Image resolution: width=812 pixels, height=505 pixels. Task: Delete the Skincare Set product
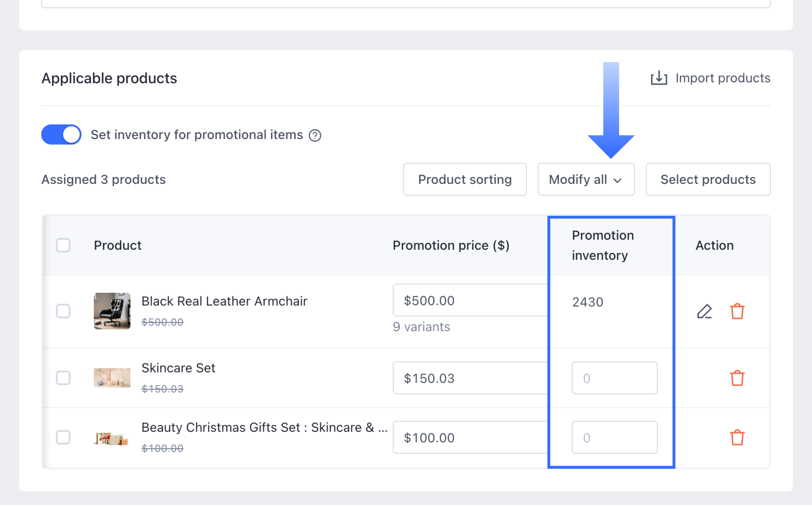coord(737,378)
